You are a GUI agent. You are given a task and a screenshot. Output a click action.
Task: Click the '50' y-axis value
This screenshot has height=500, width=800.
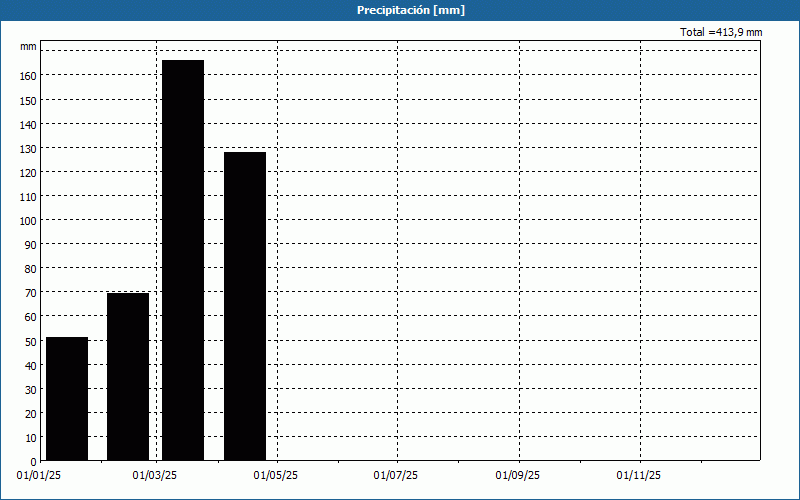(x=31, y=341)
